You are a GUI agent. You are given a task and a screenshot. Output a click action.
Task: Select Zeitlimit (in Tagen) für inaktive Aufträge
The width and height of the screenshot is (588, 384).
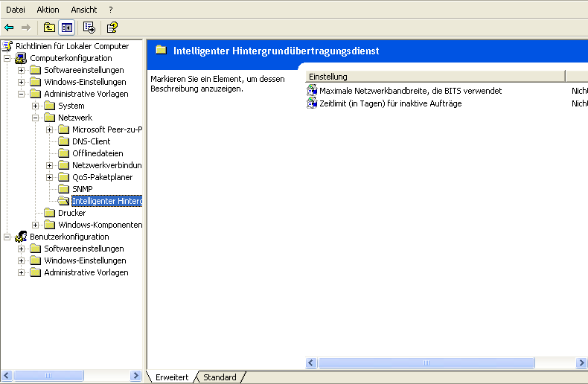pos(390,103)
